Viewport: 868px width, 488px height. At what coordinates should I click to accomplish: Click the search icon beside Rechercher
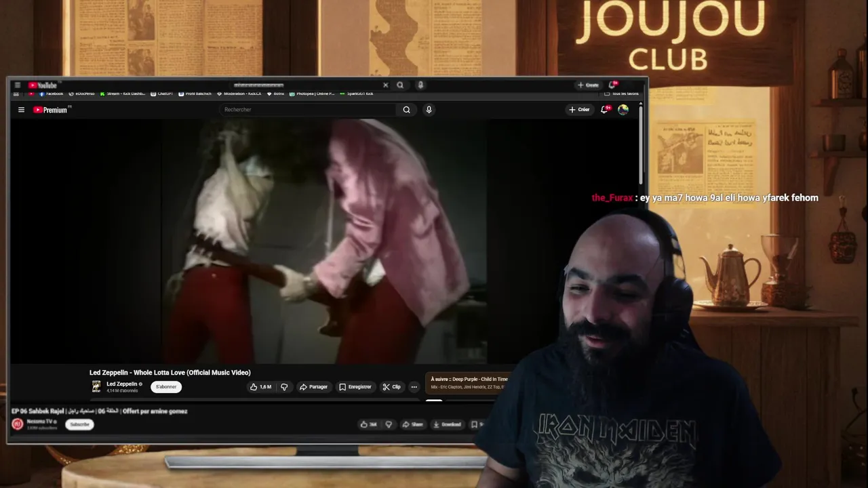point(406,110)
